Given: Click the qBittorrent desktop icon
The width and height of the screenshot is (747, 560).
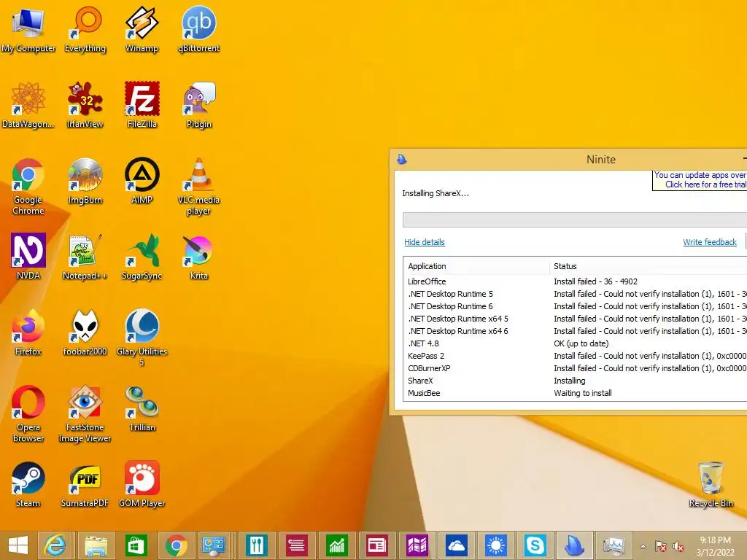Looking at the screenshot, I should 198,29.
